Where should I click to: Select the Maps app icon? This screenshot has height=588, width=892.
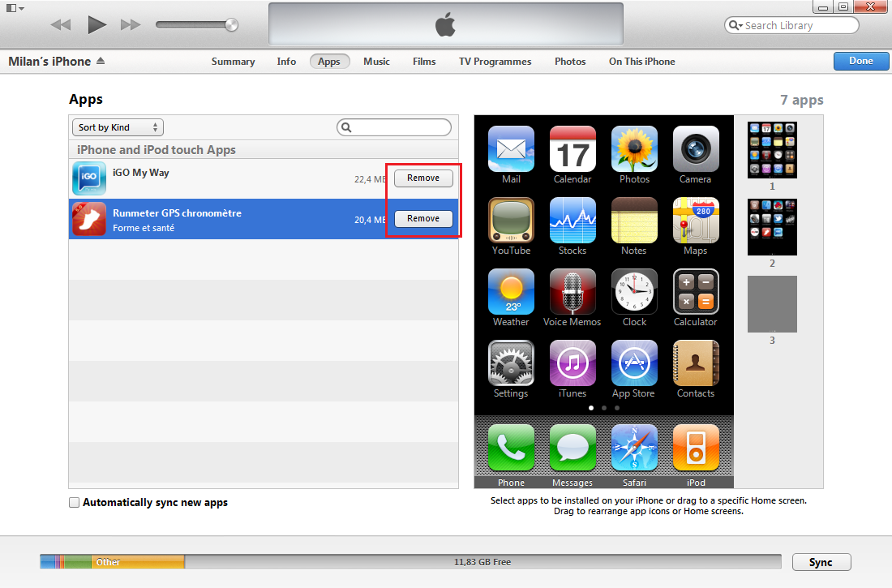[x=696, y=221]
